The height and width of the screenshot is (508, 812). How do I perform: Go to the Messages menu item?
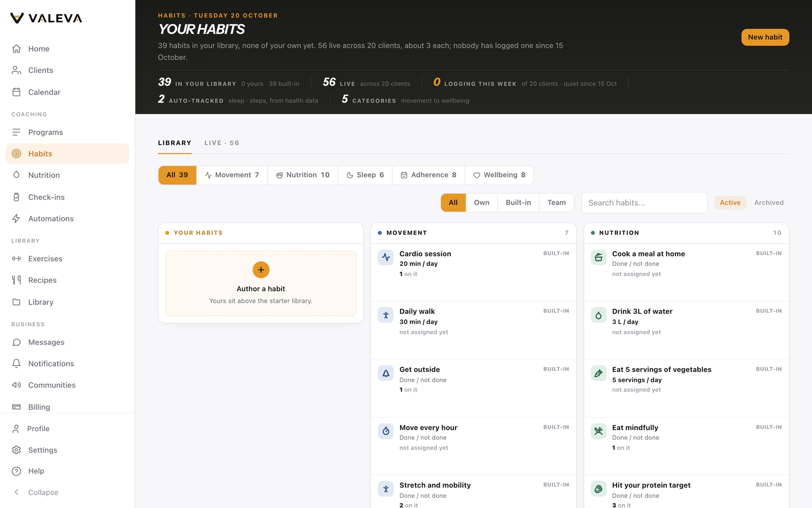(x=68, y=342)
